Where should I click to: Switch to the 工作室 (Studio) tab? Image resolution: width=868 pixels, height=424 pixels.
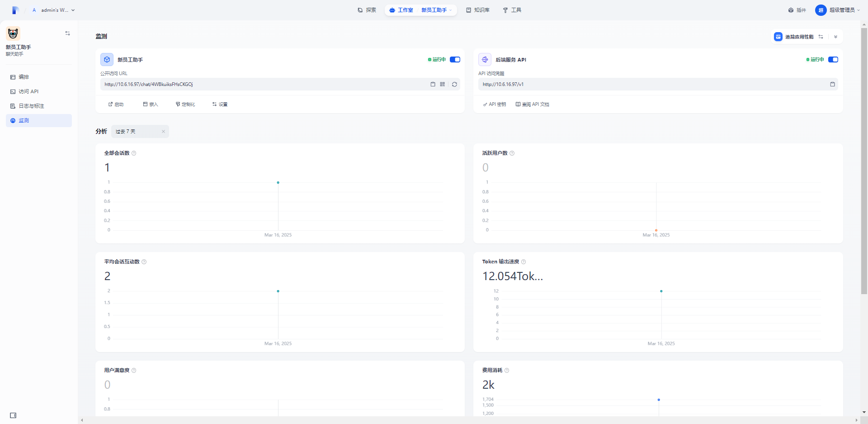tap(401, 10)
